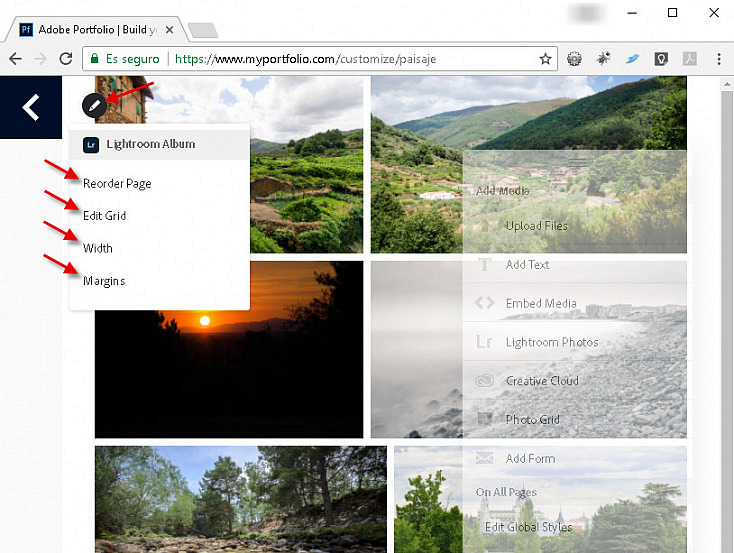Click the Lr icon next to Lightroom Photos
The image size is (734, 553).
pyautogui.click(x=484, y=342)
